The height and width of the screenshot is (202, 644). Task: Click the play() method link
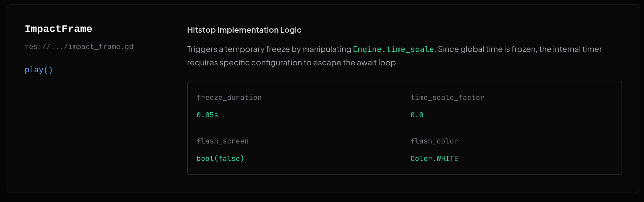(x=39, y=70)
